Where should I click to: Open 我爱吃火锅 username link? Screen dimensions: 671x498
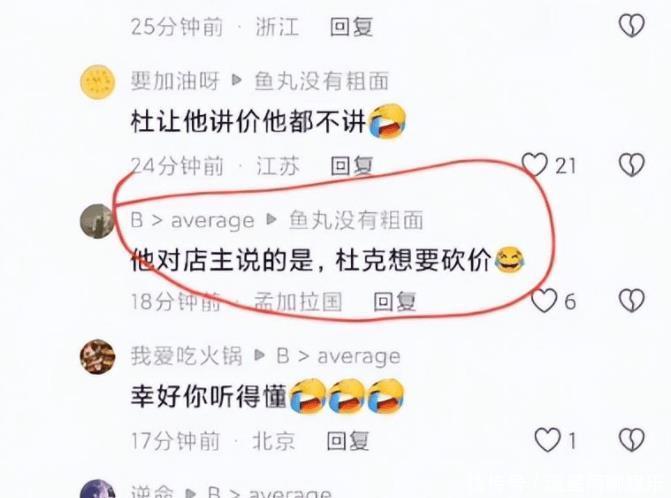click(187, 356)
